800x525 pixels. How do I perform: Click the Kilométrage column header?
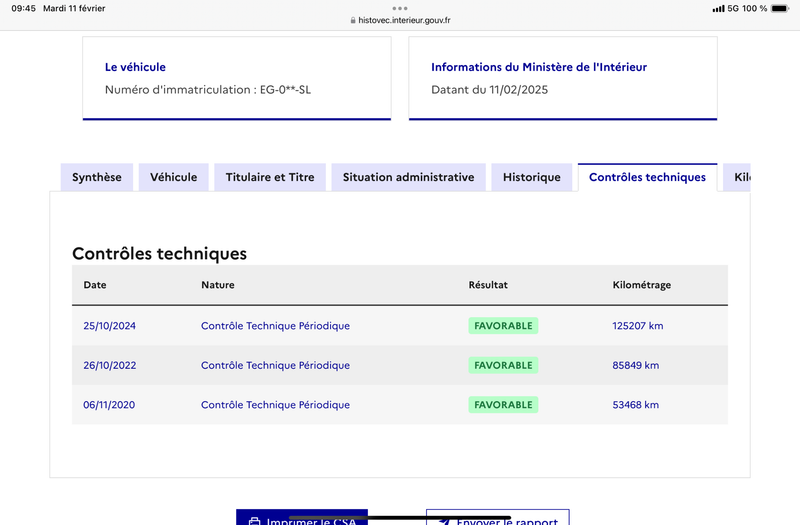642,285
